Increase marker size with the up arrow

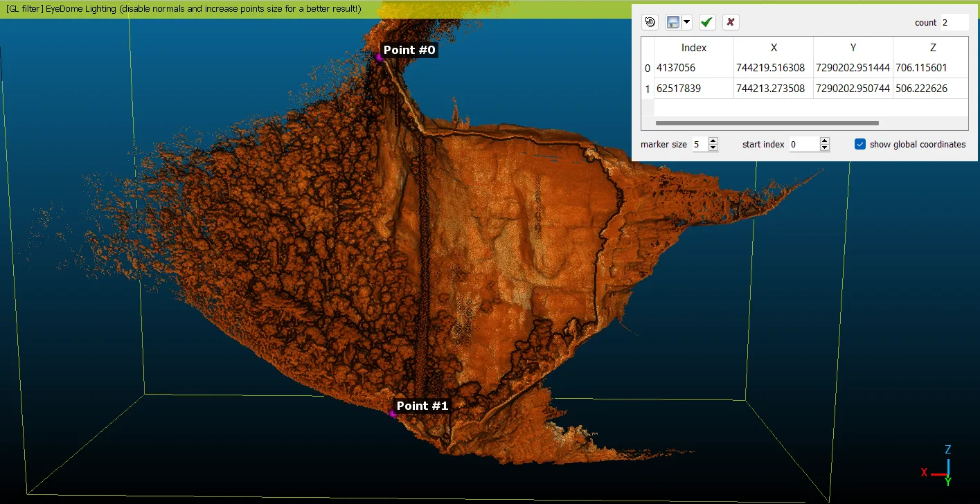point(713,141)
